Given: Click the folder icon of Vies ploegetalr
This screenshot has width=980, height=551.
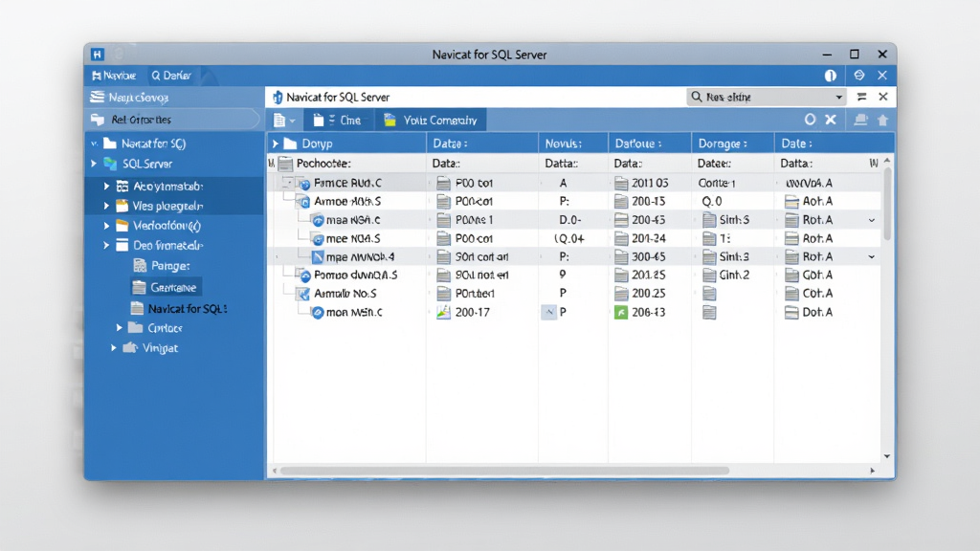Looking at the screenshot, I should tap(122, 206).
